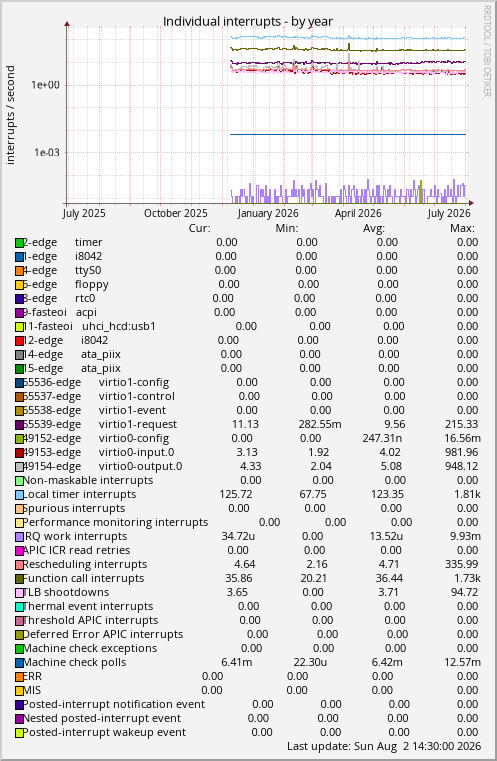Click the April 2026 x-axis label
The height and width of the screenshot is (761, 497).
[358, 213]
